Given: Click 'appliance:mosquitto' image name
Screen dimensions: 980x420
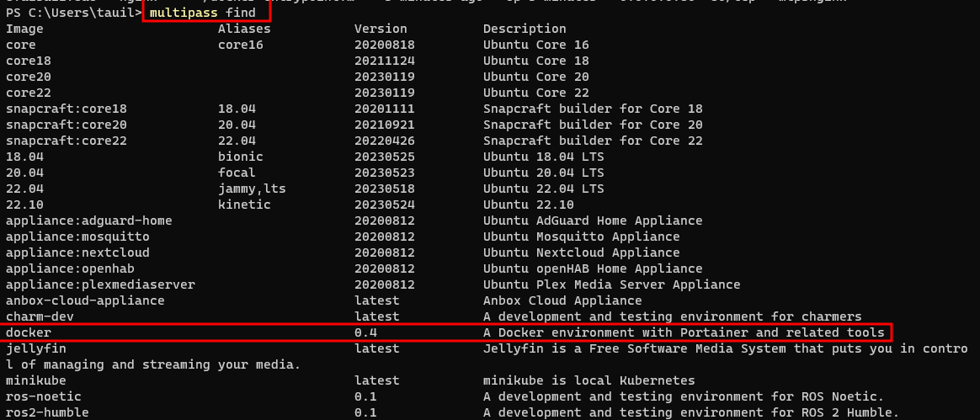Looking at the screenshot, I should pyautogui.click(x=77, y=237).
